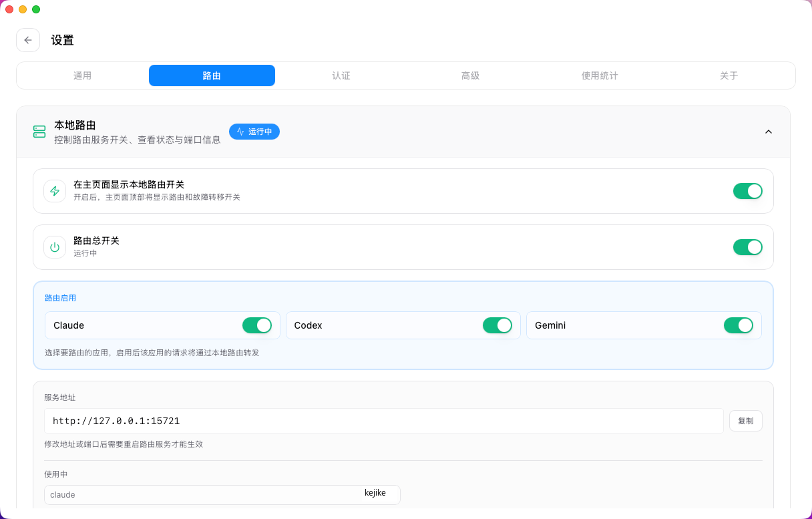Click the 选择要路由的应用 description text
Screen dimensions: 812x519
[152, 353]
